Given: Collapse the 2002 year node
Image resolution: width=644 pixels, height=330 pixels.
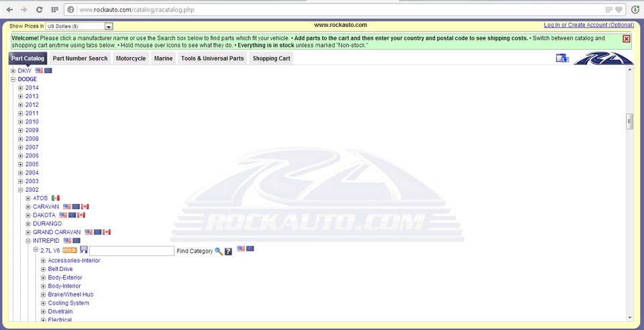Looking at the screenshot, I should tap(21, 190).
